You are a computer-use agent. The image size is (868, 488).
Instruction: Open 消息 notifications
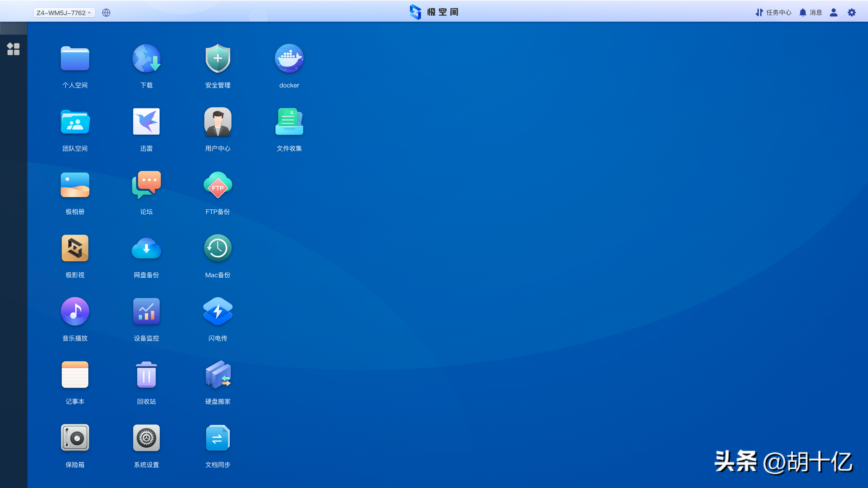(811, 12)
